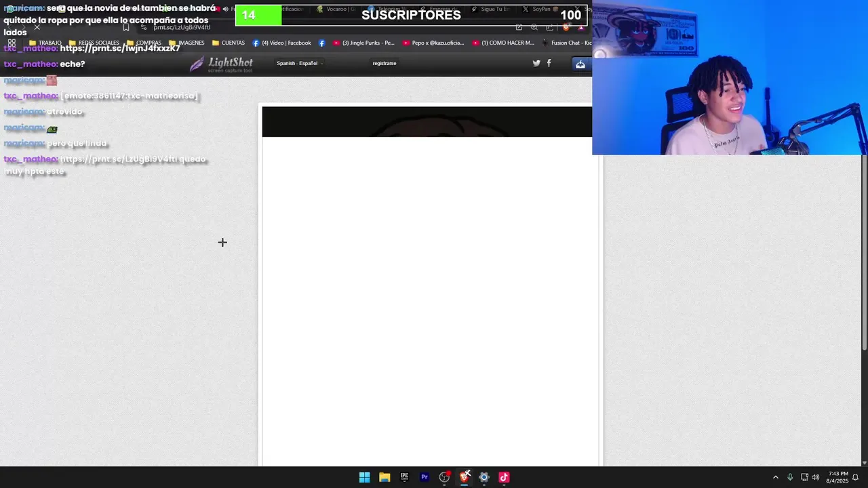Open clock showing 7:43 PM
Image resolution: width=868 pixels, height=488 pixels.
tap(838, 477)
